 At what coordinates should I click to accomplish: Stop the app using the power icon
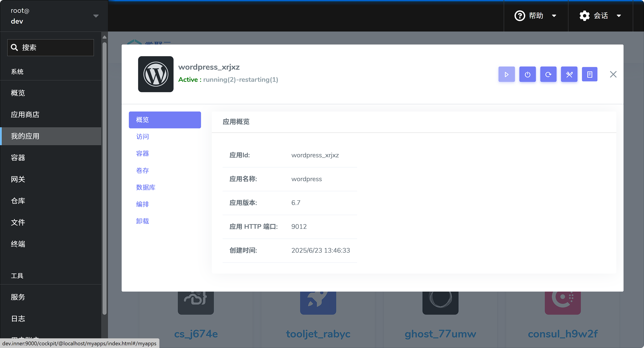(x=528, y=74)
